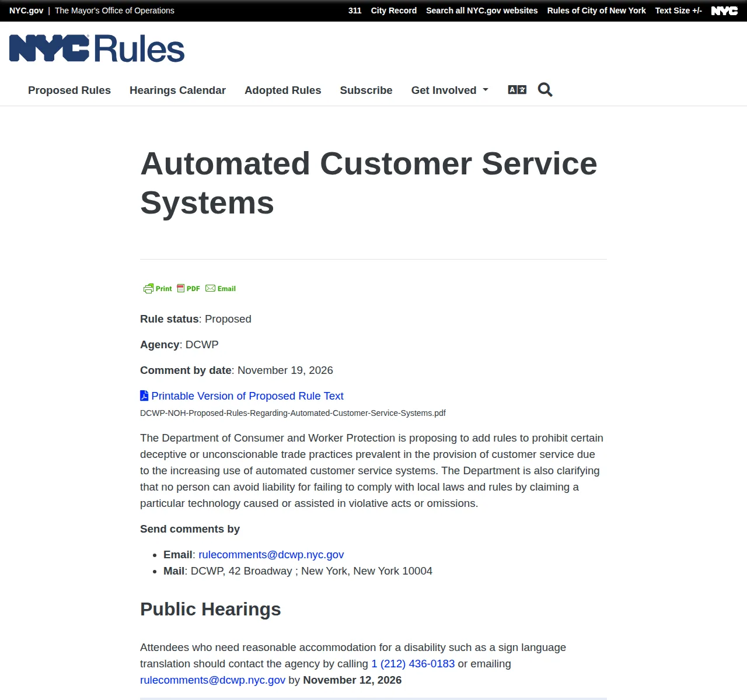Call the 1 (212) 436-0183 phone link
747x700 pixels.
tap(413, 664)
